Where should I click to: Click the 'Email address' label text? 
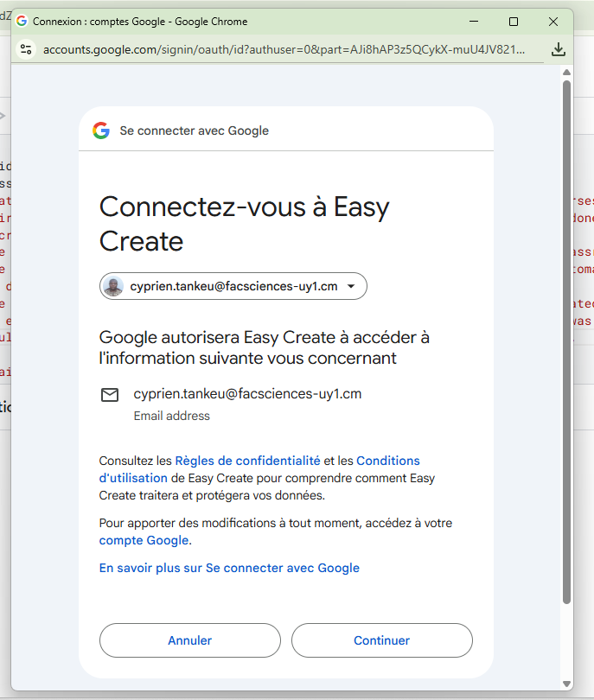(171, 416)
